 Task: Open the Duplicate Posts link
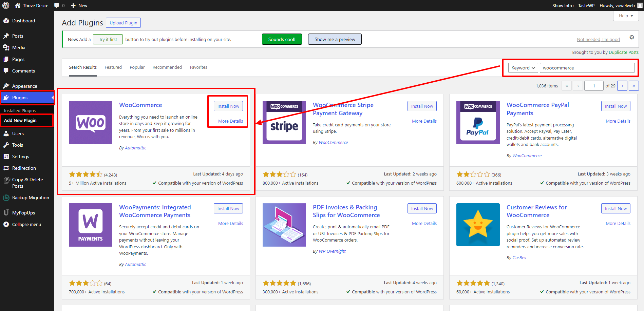point(624,52)
